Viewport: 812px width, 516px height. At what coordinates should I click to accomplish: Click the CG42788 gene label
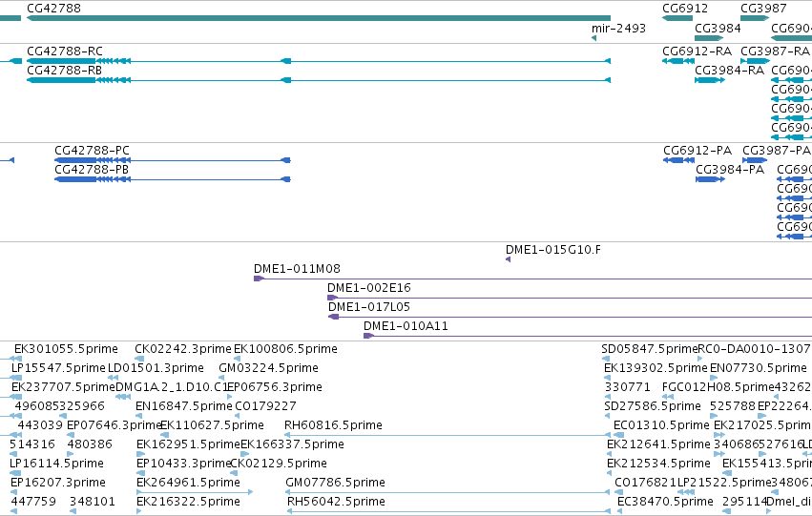click(x=53, y=9)
